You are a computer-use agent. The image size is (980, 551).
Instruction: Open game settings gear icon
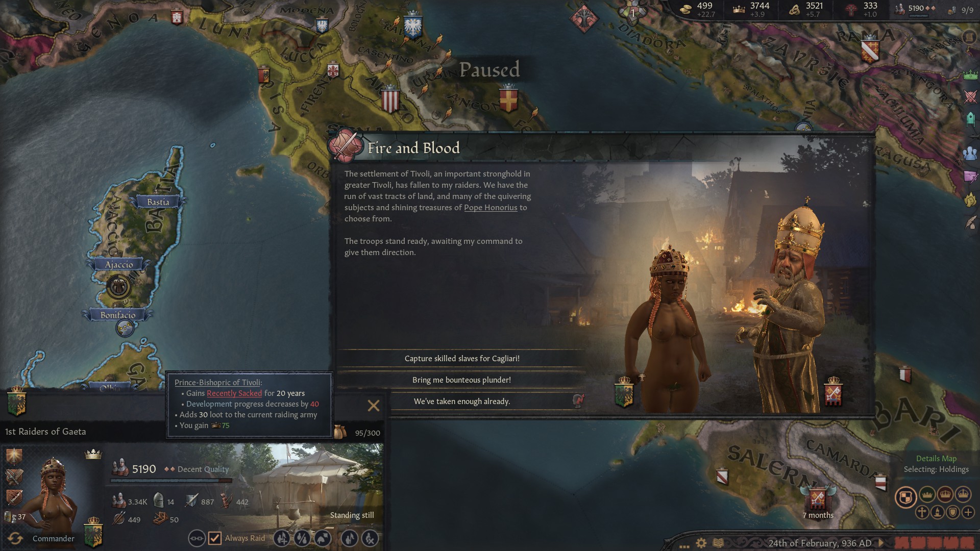point(701,543)
